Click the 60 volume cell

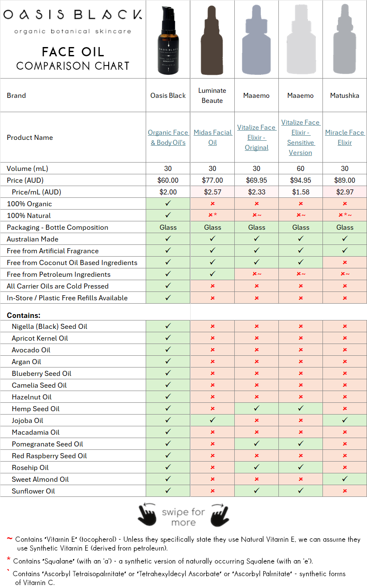click(301, 168)
